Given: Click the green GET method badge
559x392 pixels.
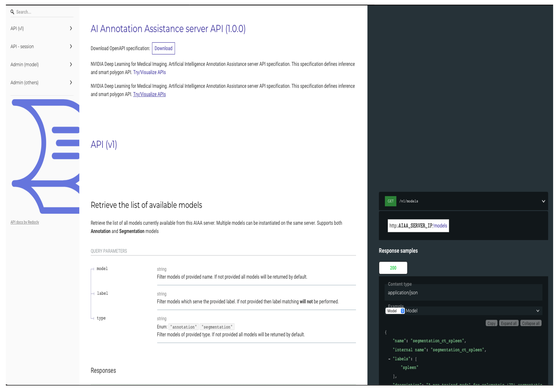Looking at the screenshot, I should tap(390, 201).
